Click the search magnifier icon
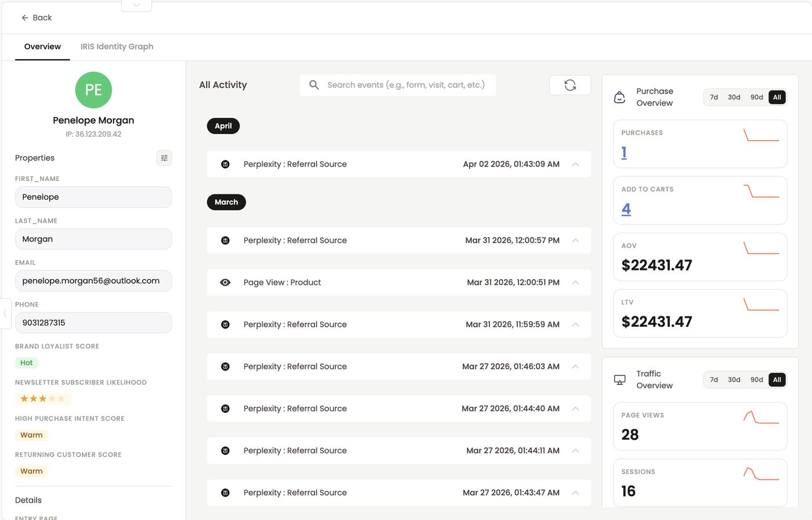The width and height of the screenshot is (812, 520). (x=314, y=85)
